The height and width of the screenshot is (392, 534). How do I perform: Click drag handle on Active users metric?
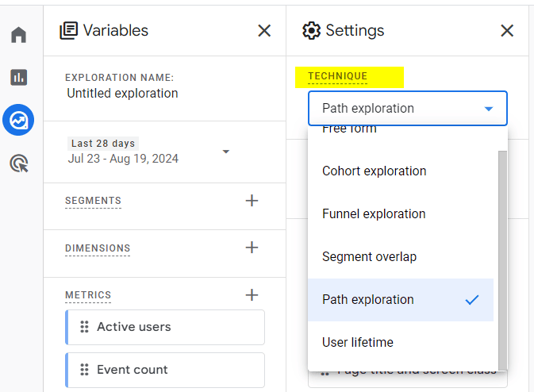click(x=84, y=327)
